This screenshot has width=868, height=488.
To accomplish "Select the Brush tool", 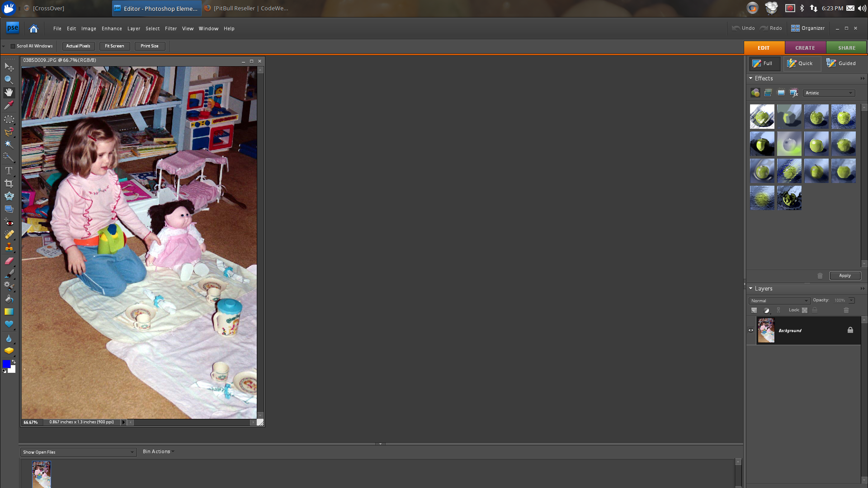I will (x=8, y=273).
